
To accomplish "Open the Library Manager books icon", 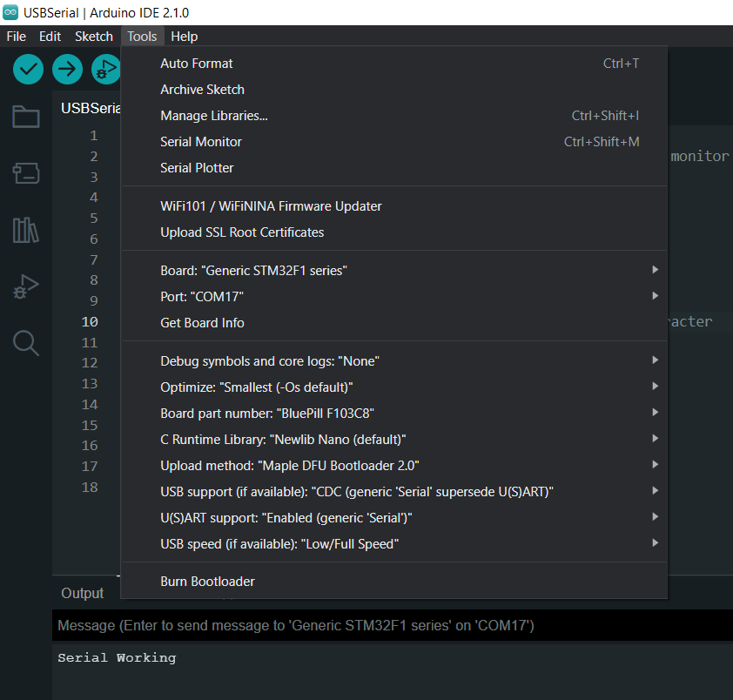I will pyautogui.click(x=26, y=230).
